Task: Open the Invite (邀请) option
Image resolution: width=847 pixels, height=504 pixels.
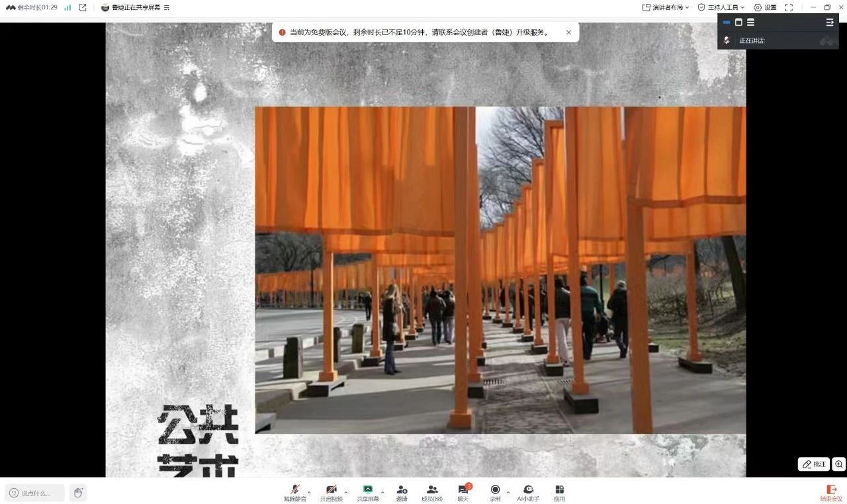Action: point(402,492)
